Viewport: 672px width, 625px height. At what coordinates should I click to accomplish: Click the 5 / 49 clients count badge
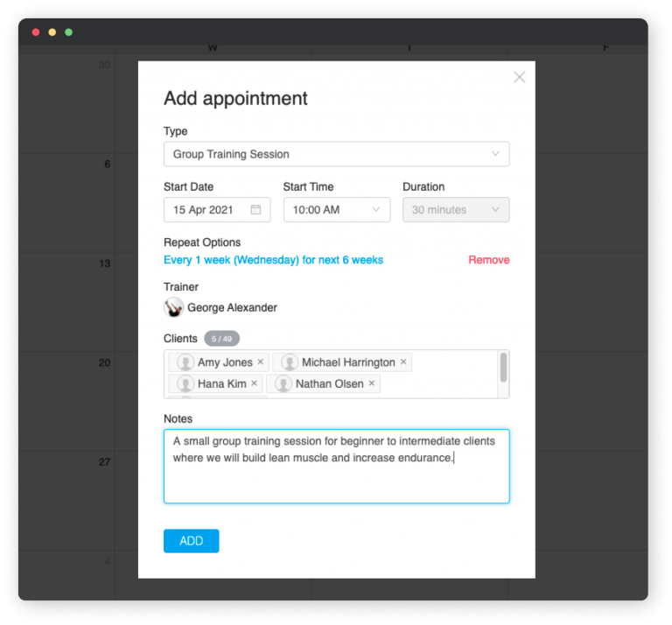[221, 339]
